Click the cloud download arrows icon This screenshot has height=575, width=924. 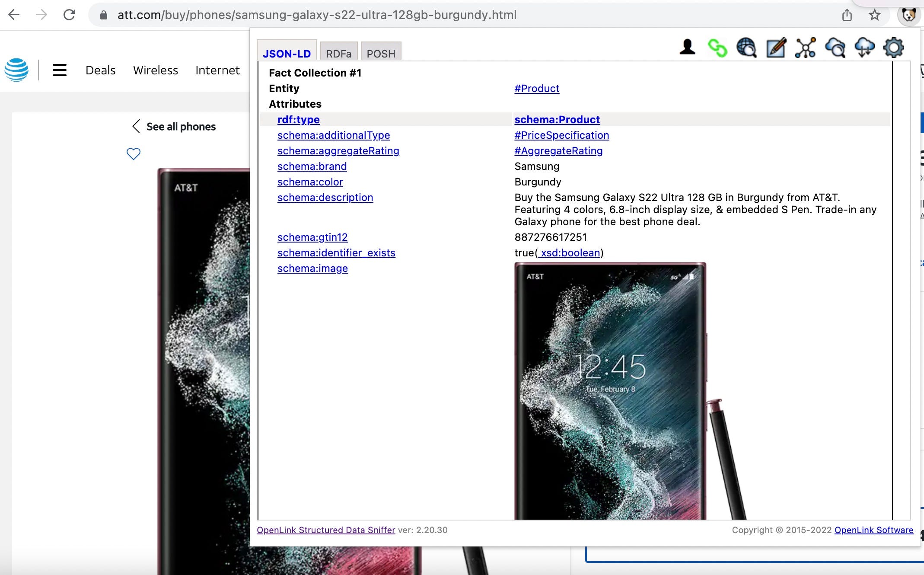click(864, 48)
